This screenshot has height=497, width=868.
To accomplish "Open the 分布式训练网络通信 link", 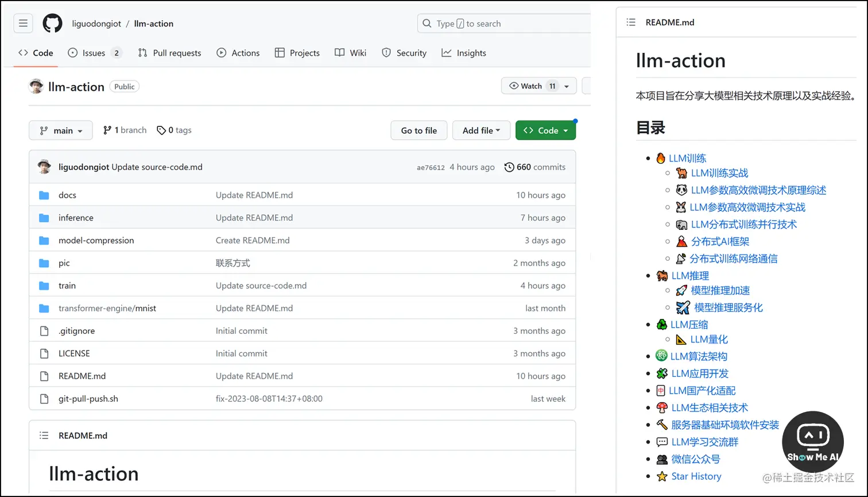I will coord(734,259).
